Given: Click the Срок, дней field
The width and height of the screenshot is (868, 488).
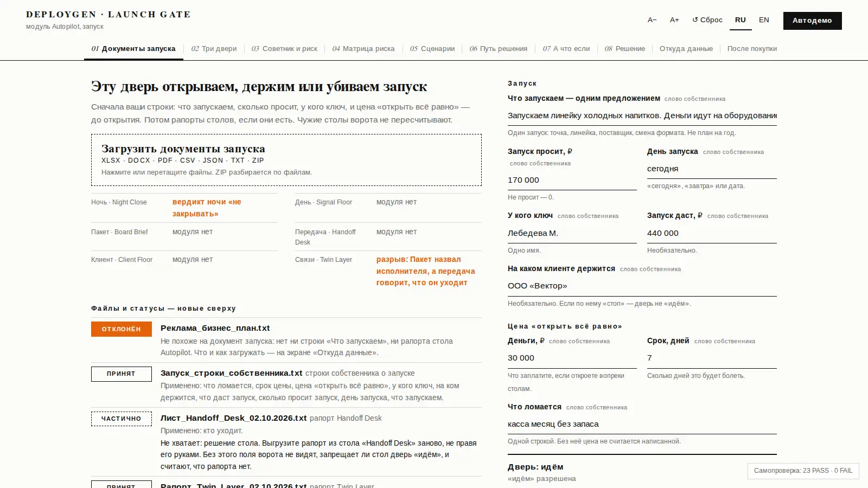Looking at the screenshot, I should (x=712, y=358).
